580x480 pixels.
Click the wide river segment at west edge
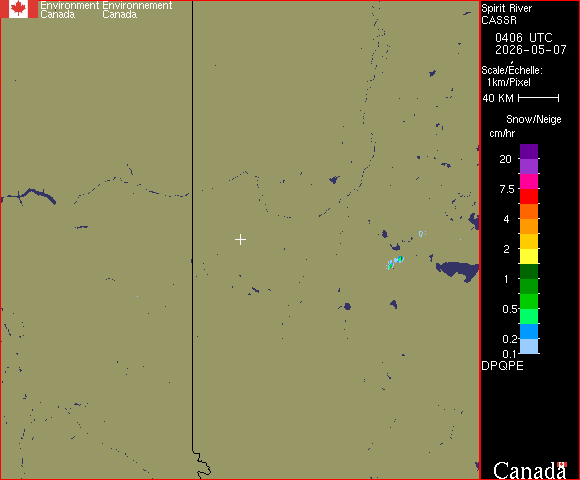[29, 195]
